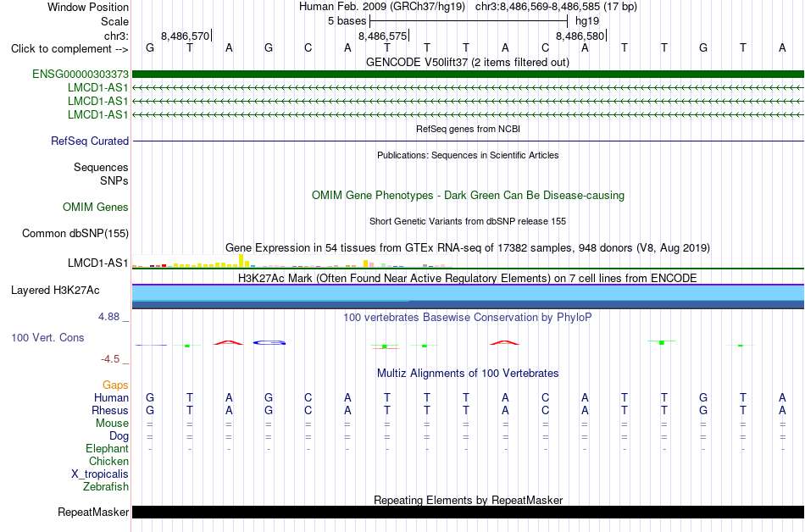Image resolution: width=805 pixels, height=532 pixels.
Task: Click the RefSeq Curated blue intron line
Action: coord(468,141)
